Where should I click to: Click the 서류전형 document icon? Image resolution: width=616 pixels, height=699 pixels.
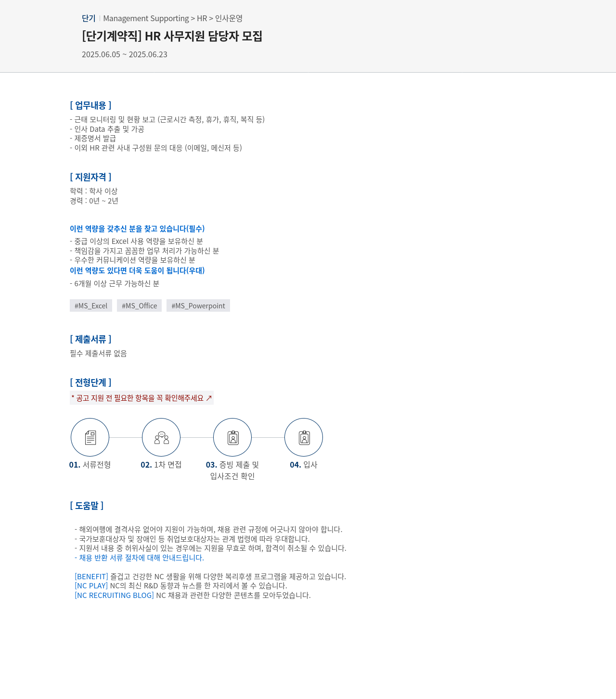tap(90, 437)
